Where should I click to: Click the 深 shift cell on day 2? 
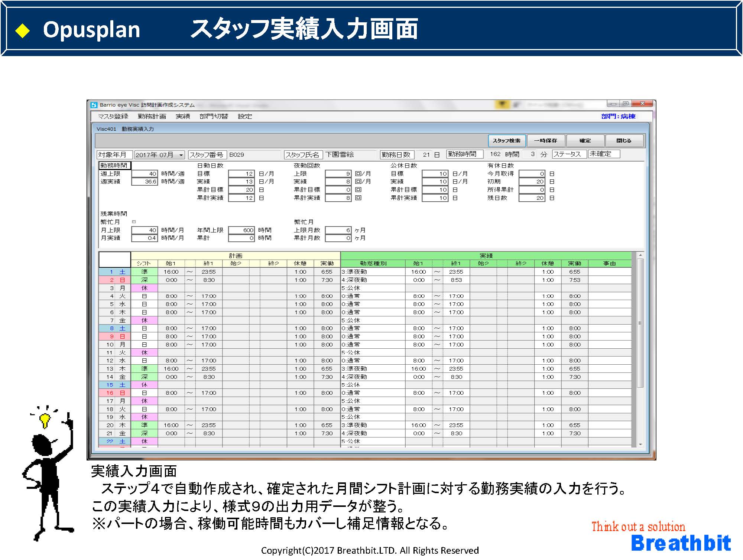click(x=144, y=280)
